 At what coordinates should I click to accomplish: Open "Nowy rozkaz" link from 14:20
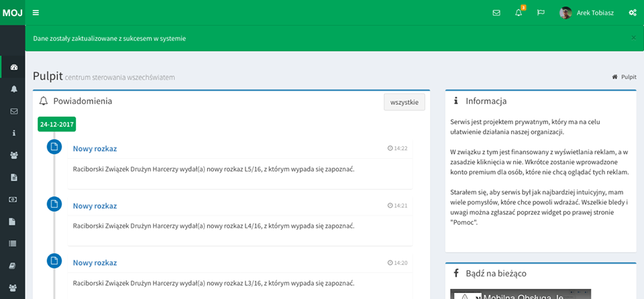coord(95,263)
